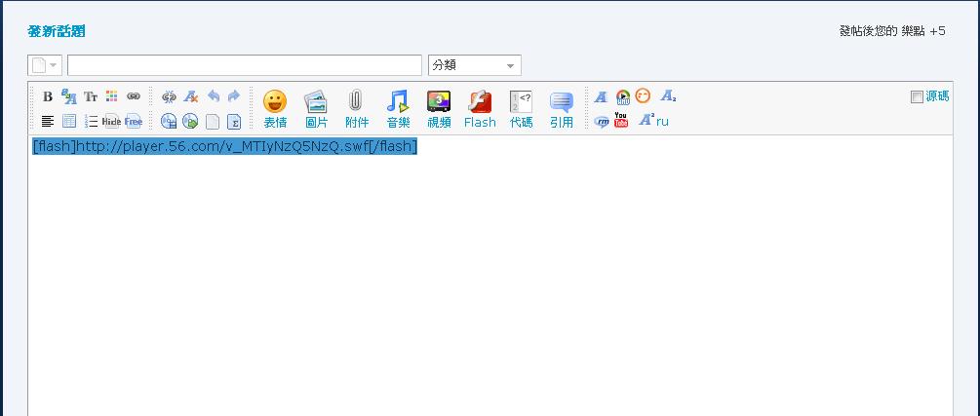This screenshot has height=416, width=980.
Task: Remove link with the broken chain icon
Action: point(169,96)
